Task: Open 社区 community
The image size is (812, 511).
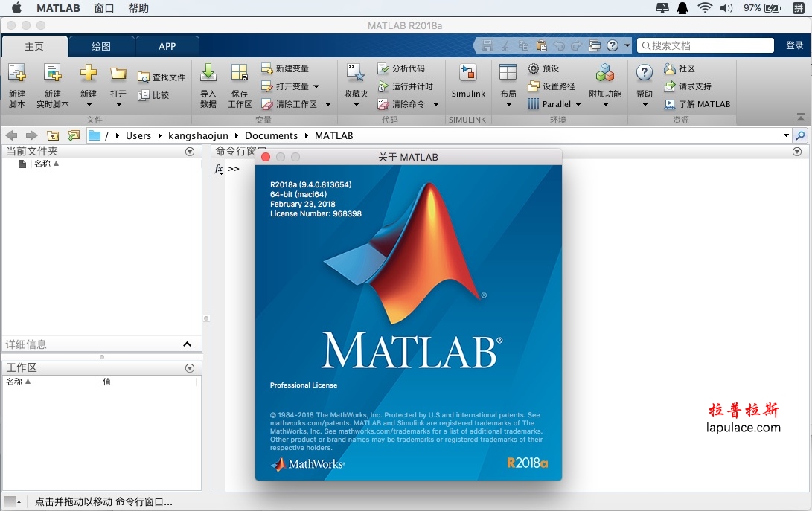Action: (x=680, y=68)
